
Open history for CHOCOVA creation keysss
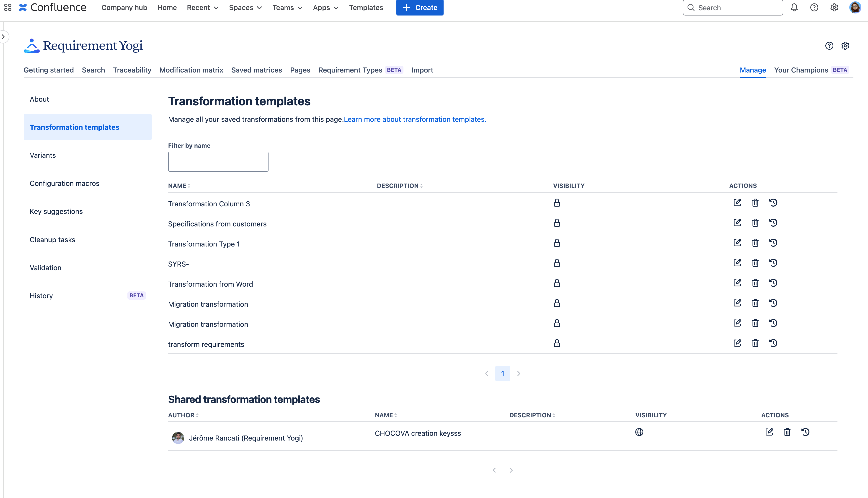click(x=805, y=432)
